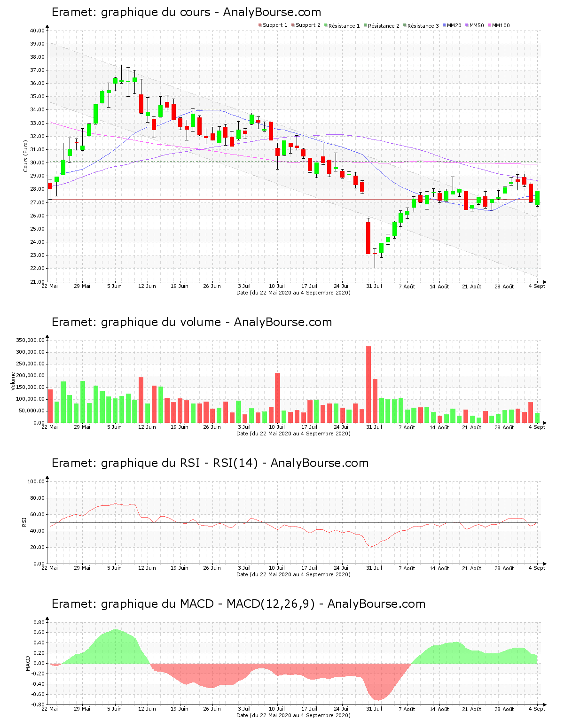Click the 350,000.00 value on volume axis
Image resolution: width=564 pixels, height=728 pixels.
pyautogui.click(x=30, y=340)
